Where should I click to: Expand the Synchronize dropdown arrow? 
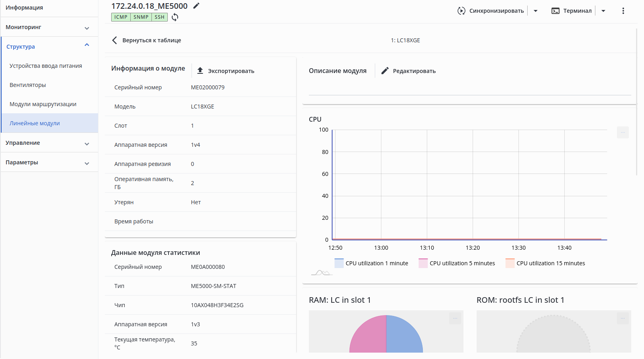point(536,11)
